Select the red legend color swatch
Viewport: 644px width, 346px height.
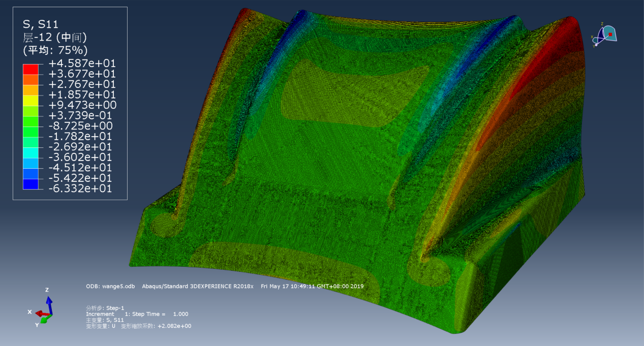pyautogui.click(x=30, y=69)
